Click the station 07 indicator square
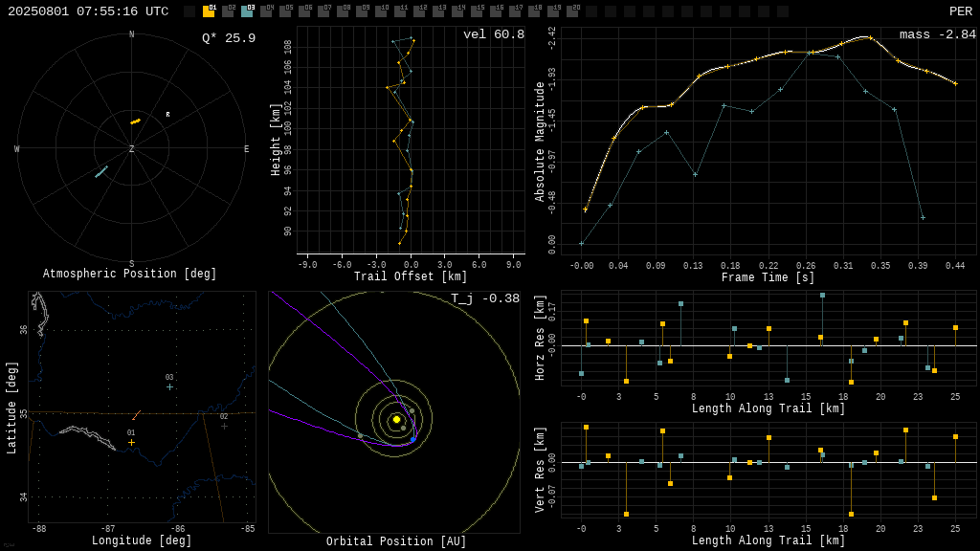The image size is (980, 551). 323,11
